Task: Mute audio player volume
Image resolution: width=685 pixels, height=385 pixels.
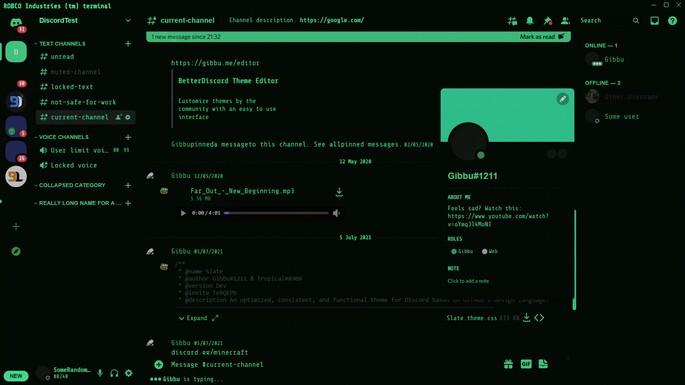Action: (336, 213)
